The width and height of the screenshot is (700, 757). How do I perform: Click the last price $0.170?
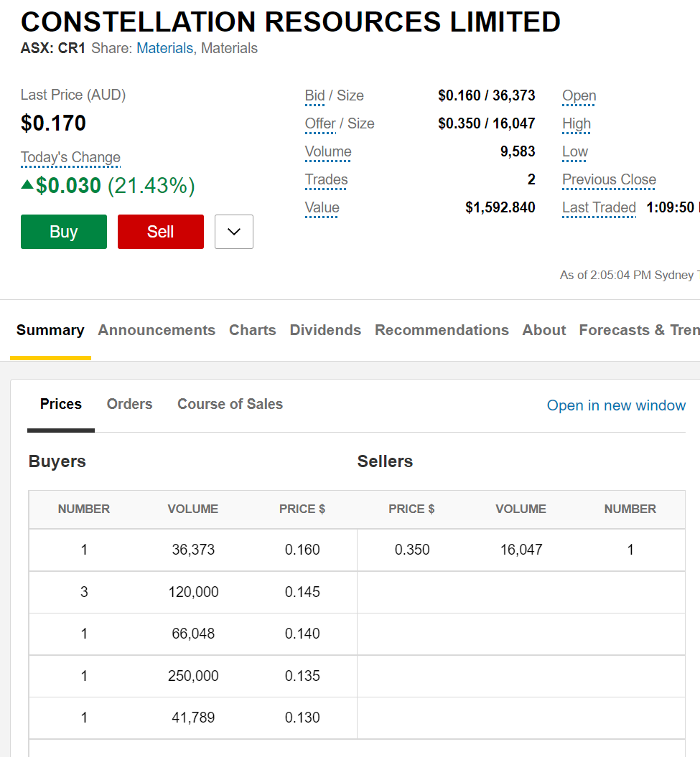coord(53,123)
